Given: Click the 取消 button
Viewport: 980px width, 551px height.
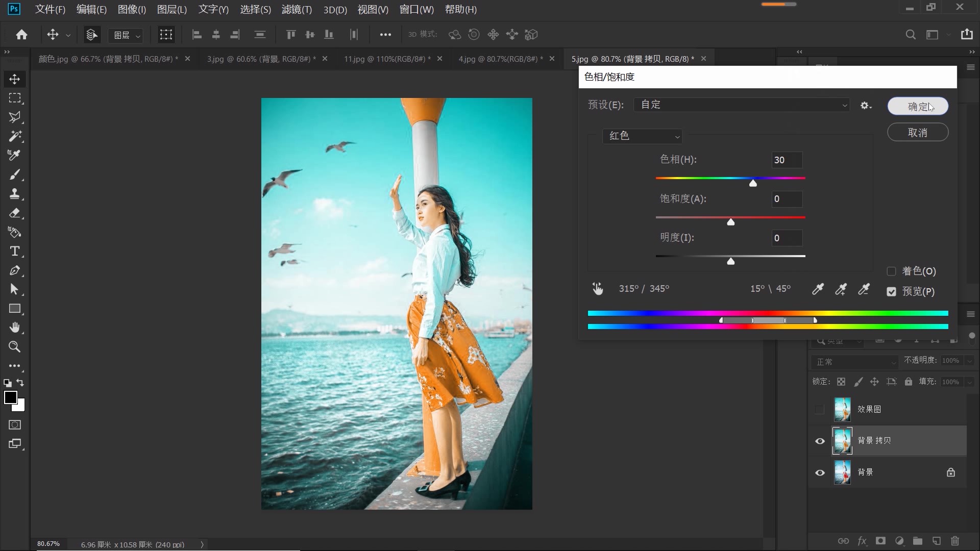Looking at the screenshot, I should (917, 132).
